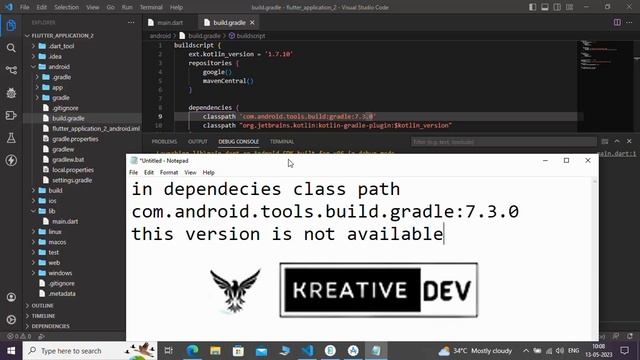Open File Explorer from the taskbar

[x=216, y=351]
